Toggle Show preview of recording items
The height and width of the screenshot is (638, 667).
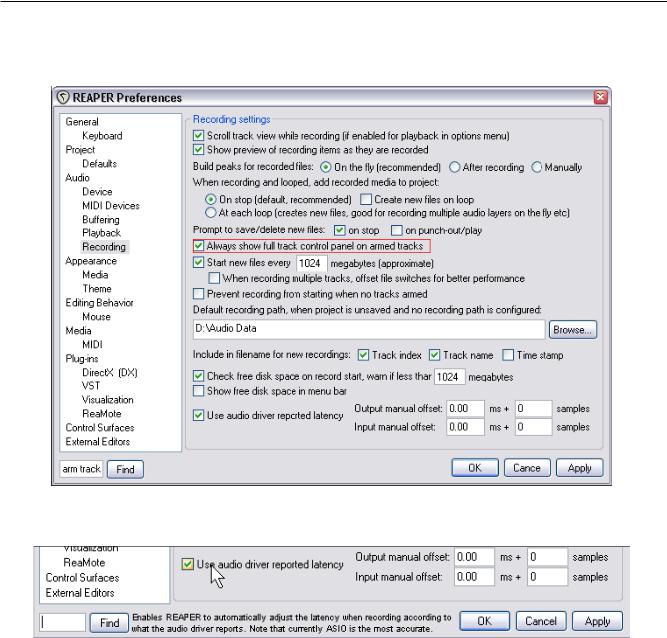point(198,150)
